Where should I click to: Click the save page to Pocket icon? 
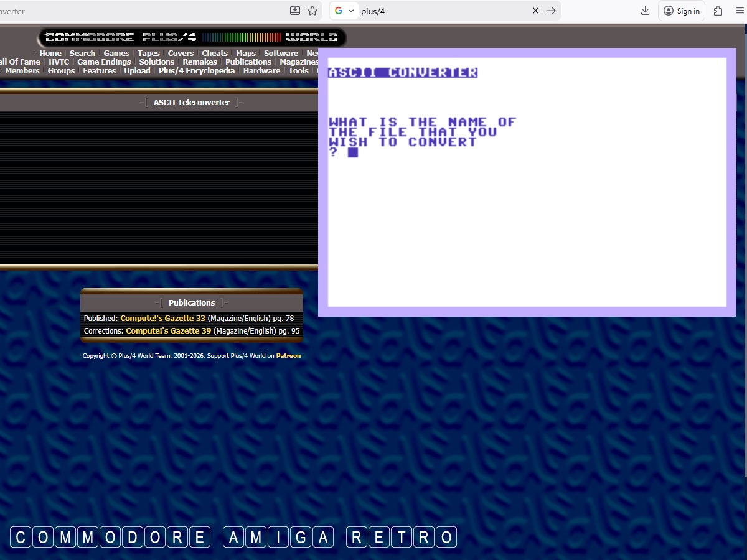pyautogui.click(x=295, y=11)
